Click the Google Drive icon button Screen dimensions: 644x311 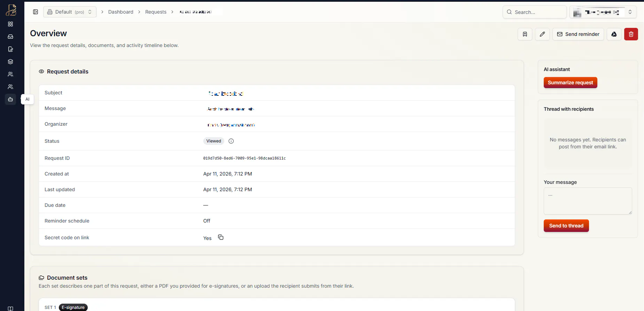pos(614,34)
